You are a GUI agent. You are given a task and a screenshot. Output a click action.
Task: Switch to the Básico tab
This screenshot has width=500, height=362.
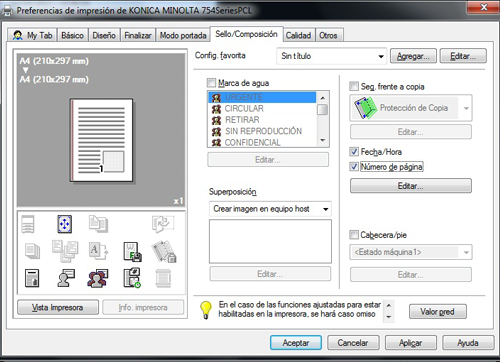coord(73,35)
